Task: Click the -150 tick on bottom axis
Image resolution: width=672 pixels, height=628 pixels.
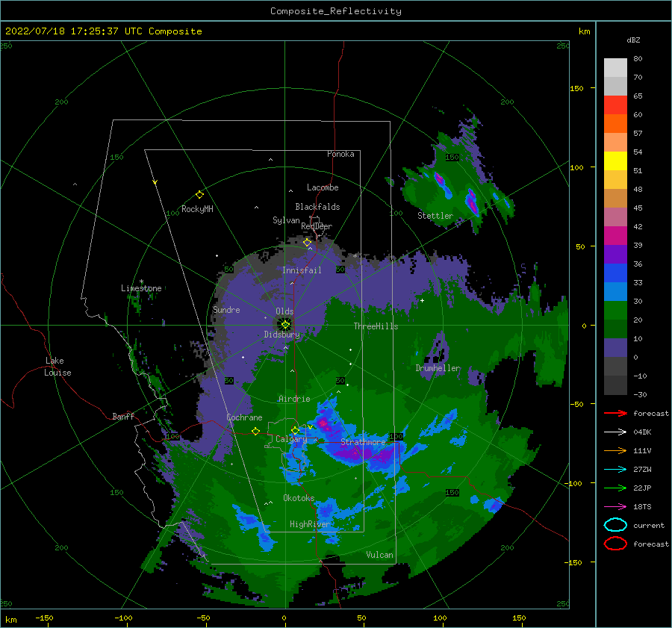Action: tap(44, 618)
